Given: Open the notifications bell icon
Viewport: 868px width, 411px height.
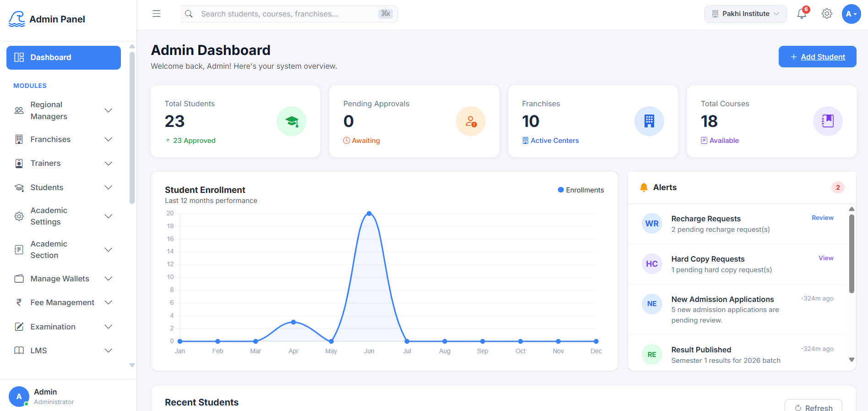Looking at the screenshot, I should (802, 14).
